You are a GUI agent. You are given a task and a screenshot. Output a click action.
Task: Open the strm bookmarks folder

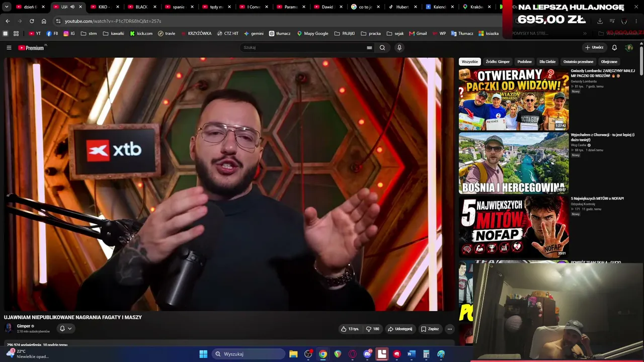(88, 34)
